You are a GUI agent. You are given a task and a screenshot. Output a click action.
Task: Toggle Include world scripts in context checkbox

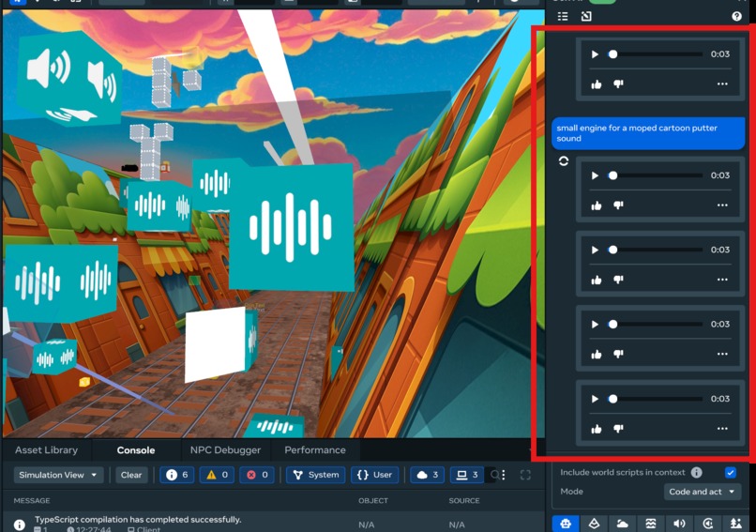pos(731,473)
